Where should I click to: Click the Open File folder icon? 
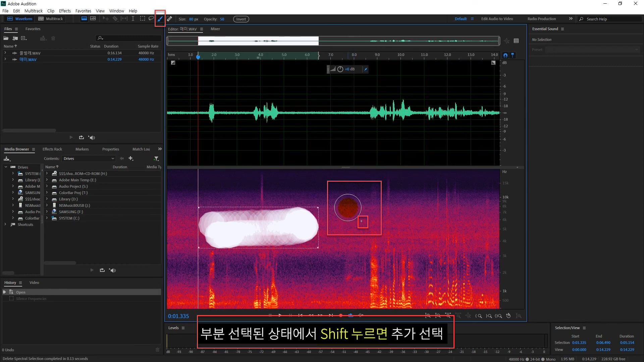pyautogui.click(x=6, y=38)
